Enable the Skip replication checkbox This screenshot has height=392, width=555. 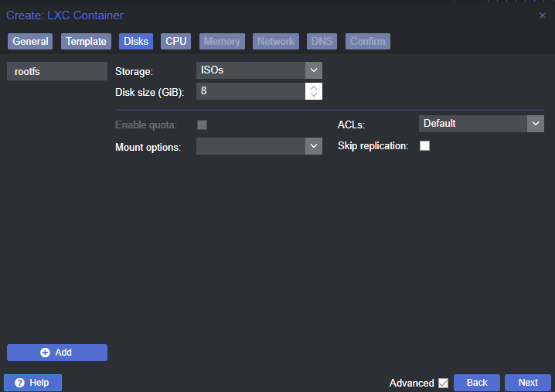coord(424,145)
